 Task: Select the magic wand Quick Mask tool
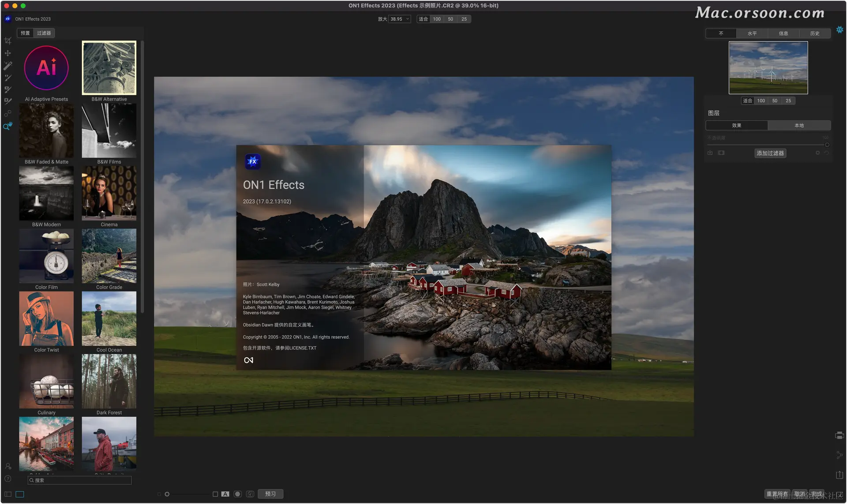point(7,66)
